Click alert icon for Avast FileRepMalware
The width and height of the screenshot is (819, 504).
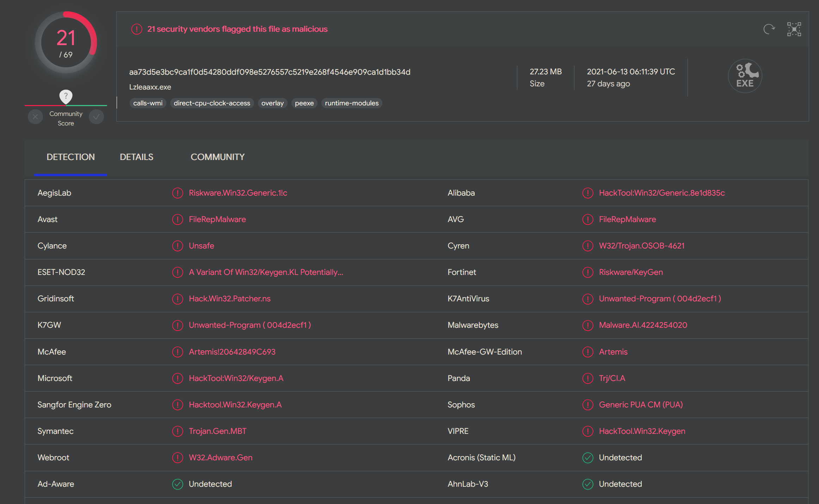[178, 219]
